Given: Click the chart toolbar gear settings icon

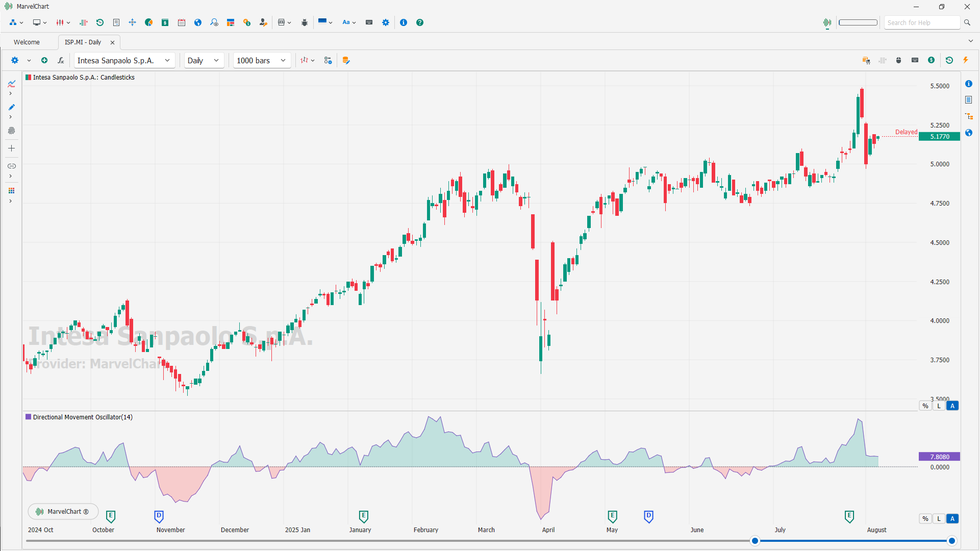Looking at the screenshot, I should pos(15,60).
